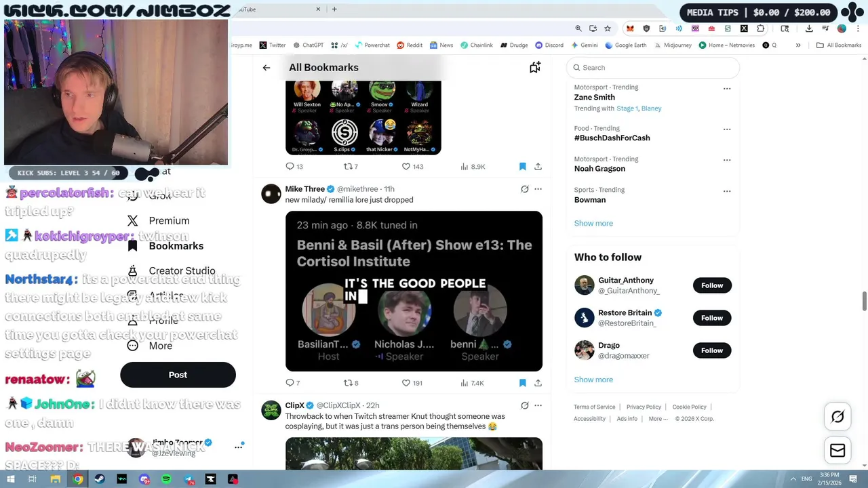Repost the post with 7 reposts
This screenshot has width=868, height=488.
coord(351,167)
